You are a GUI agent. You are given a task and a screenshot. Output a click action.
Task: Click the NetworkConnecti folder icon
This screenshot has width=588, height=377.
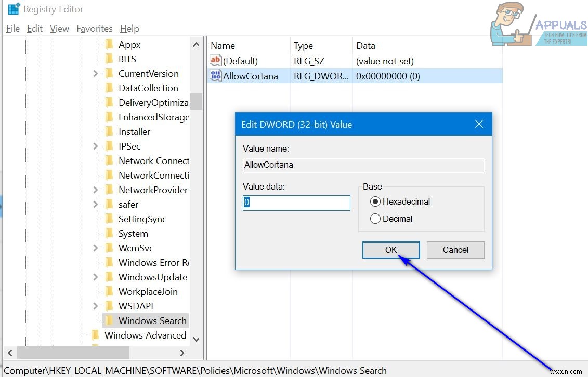(109, 175)
